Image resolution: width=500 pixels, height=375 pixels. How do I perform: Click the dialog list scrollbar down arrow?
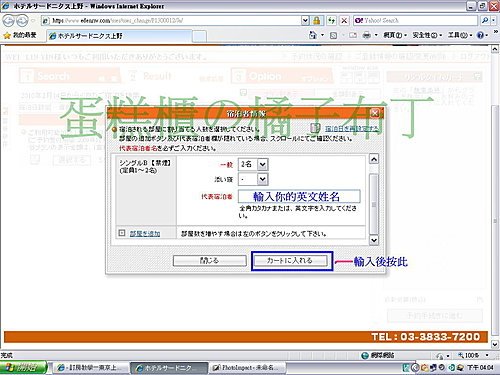click(374, 240)
